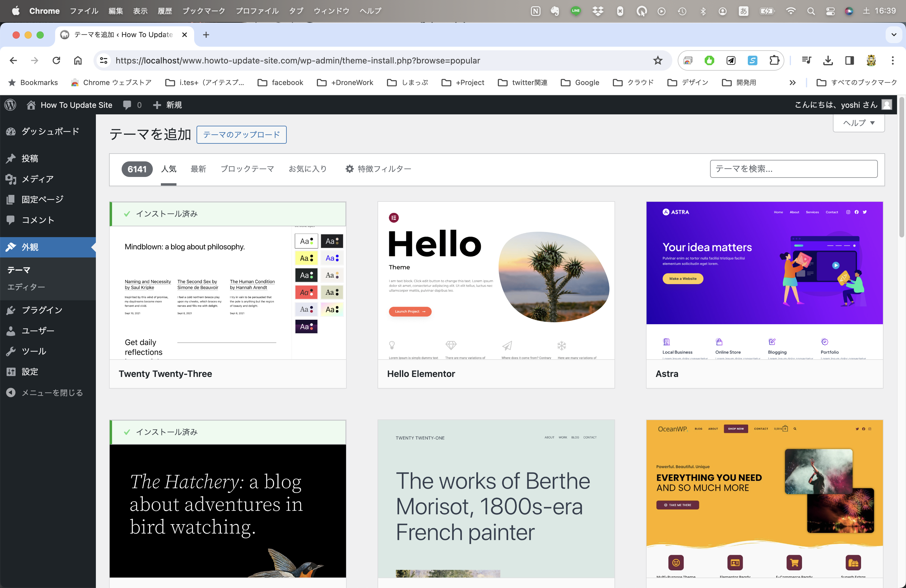Open facebook bookmarks folder
The image size is (906, 588).
pos(280,83)
